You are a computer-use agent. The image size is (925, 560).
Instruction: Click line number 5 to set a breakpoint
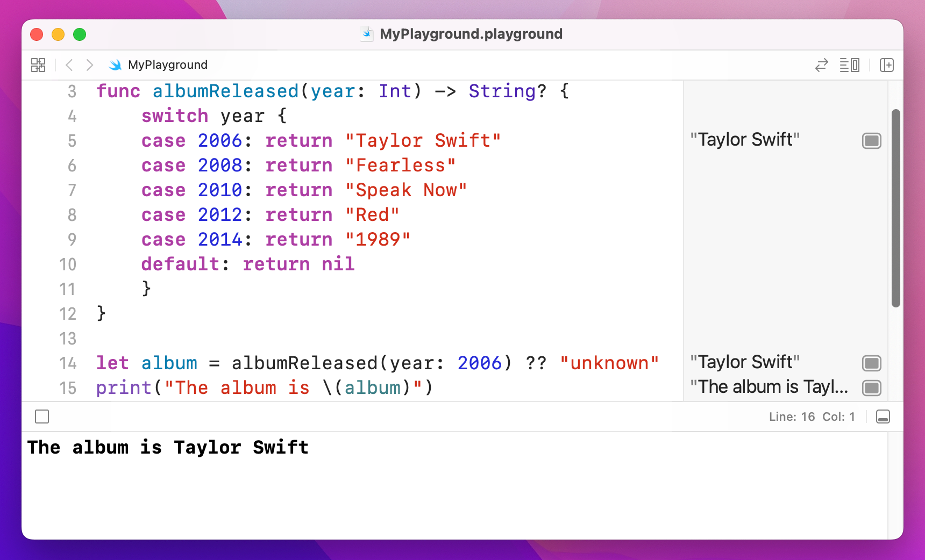[72, 141]
